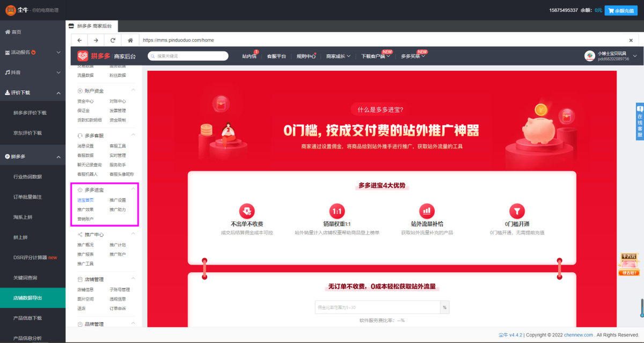Go to browser home icon
Screen dimensions: 644x343
tap(130, 40)
